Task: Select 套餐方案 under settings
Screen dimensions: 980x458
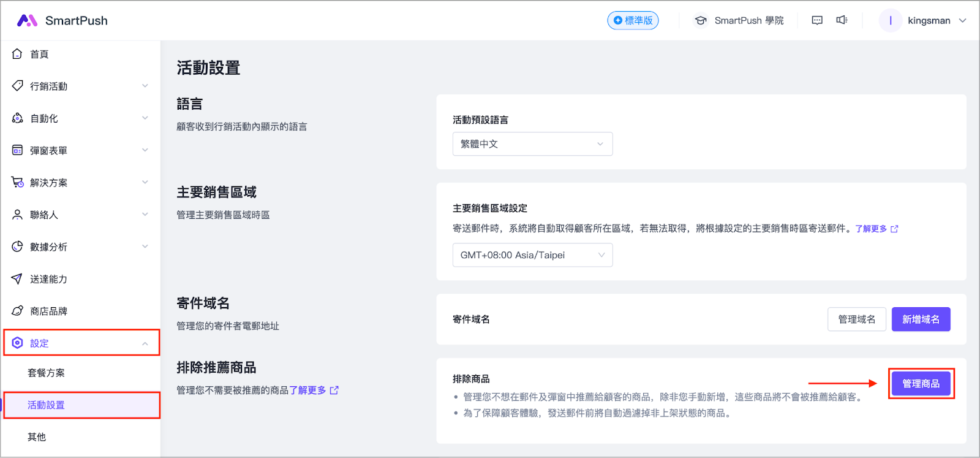Action: click(46, 373)
